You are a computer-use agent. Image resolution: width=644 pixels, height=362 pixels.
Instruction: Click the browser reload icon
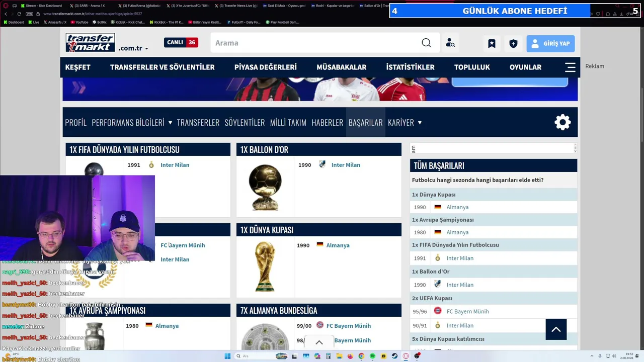coord(19,14)
